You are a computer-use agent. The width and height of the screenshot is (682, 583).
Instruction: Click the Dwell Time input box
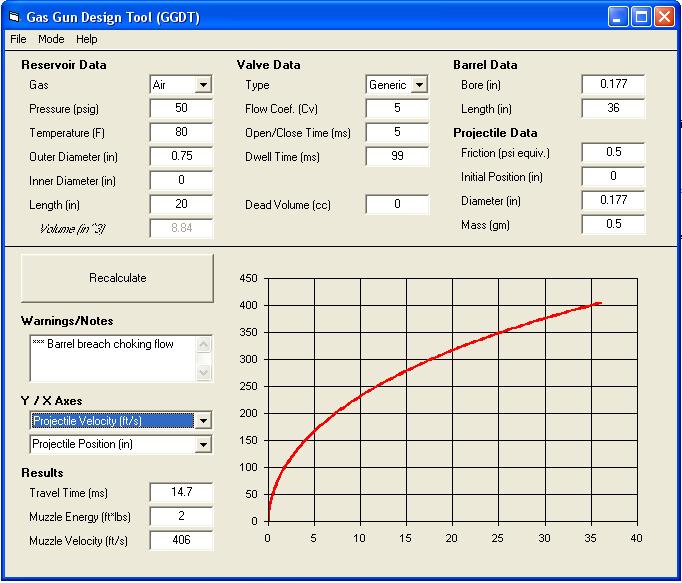click(x=397, y=156)
